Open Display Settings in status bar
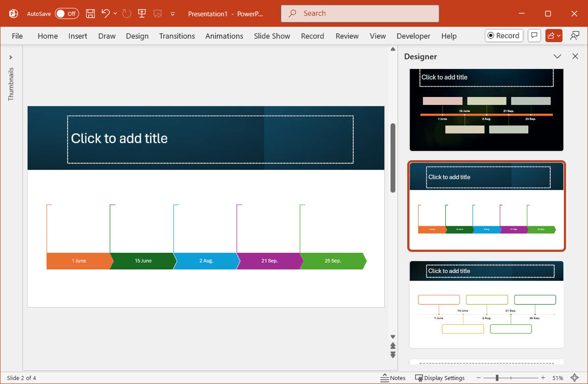The height and width of the screenshot is (384, 588). click(440, 378)
